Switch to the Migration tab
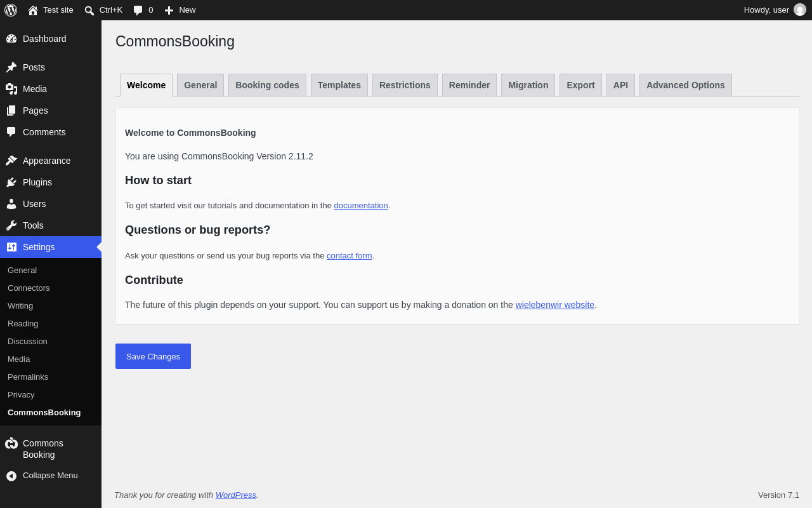Viewport: 812px width, 508px height. pyautogui.click(x=528, y=85)
